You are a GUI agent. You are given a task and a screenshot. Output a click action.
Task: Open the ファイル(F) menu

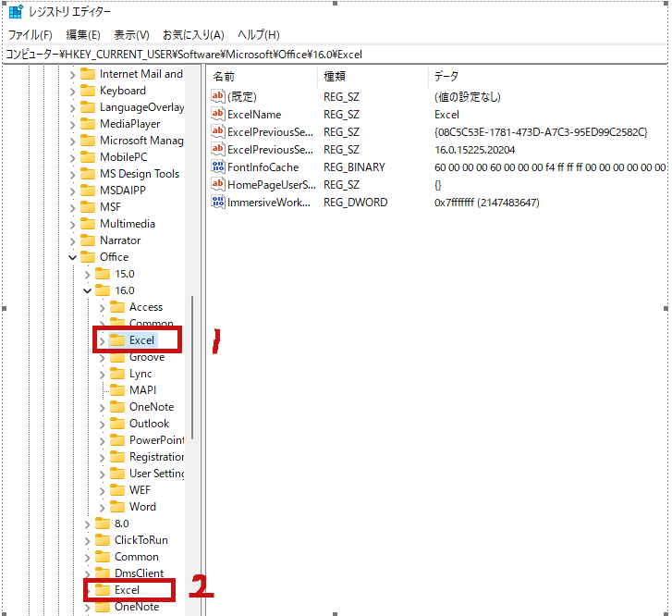(x=30, y=35)
